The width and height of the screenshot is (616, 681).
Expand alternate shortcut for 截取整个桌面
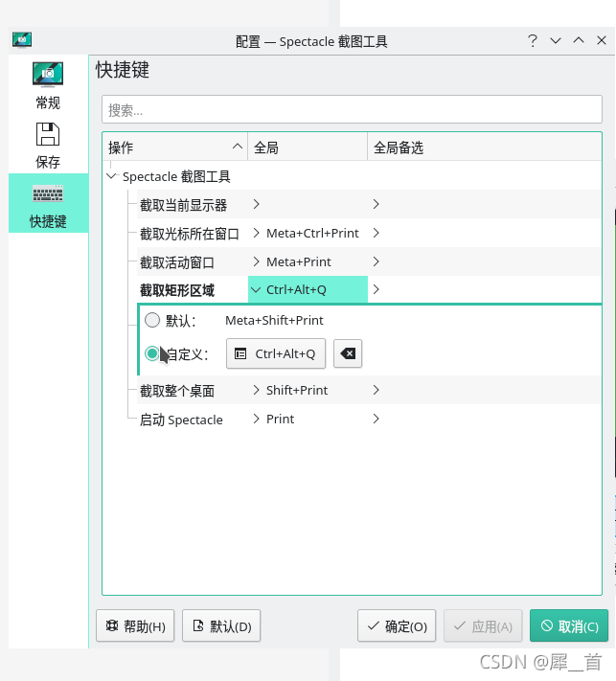pyautogui.click(x=376, y=390)
